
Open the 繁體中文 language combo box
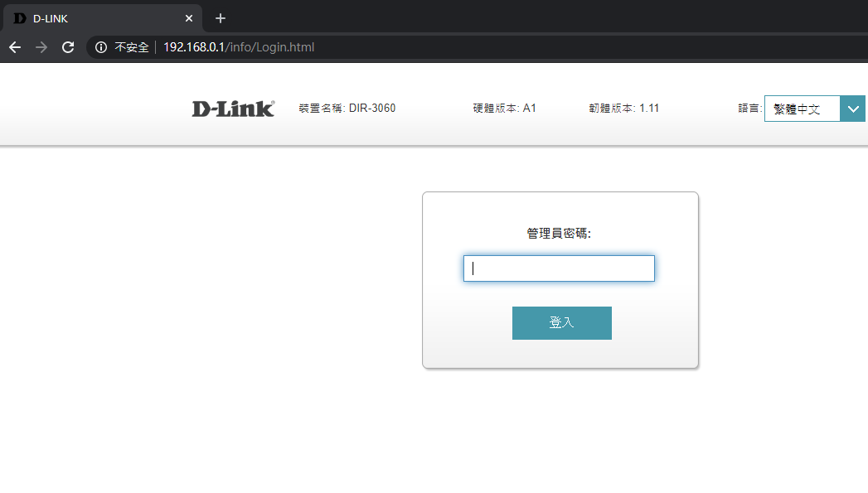(802, 109)
